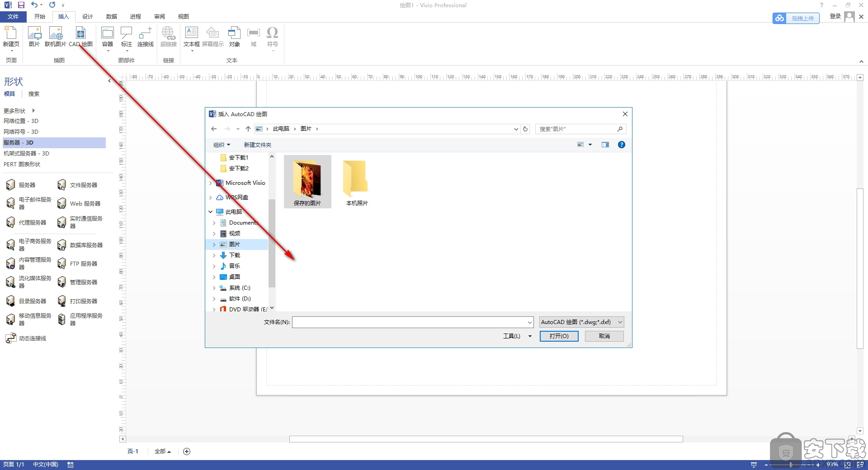Open the 组织 organize dropdown
868x470 pixels.
click(222, 145)
